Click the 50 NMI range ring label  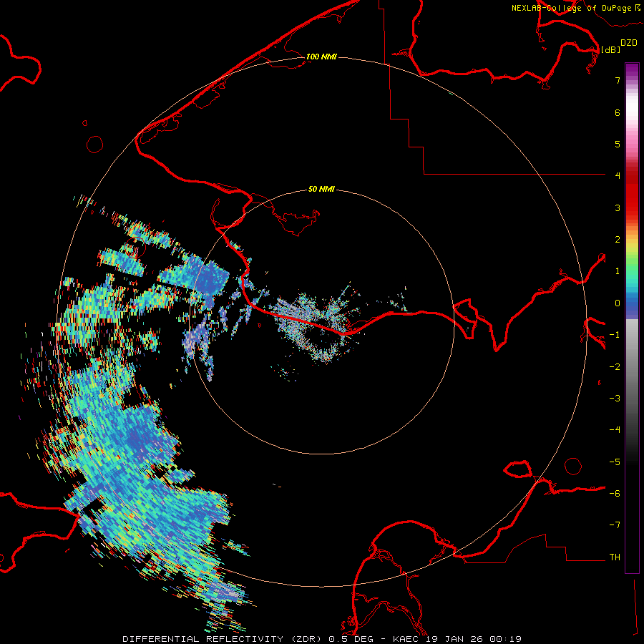pos(321,189)
